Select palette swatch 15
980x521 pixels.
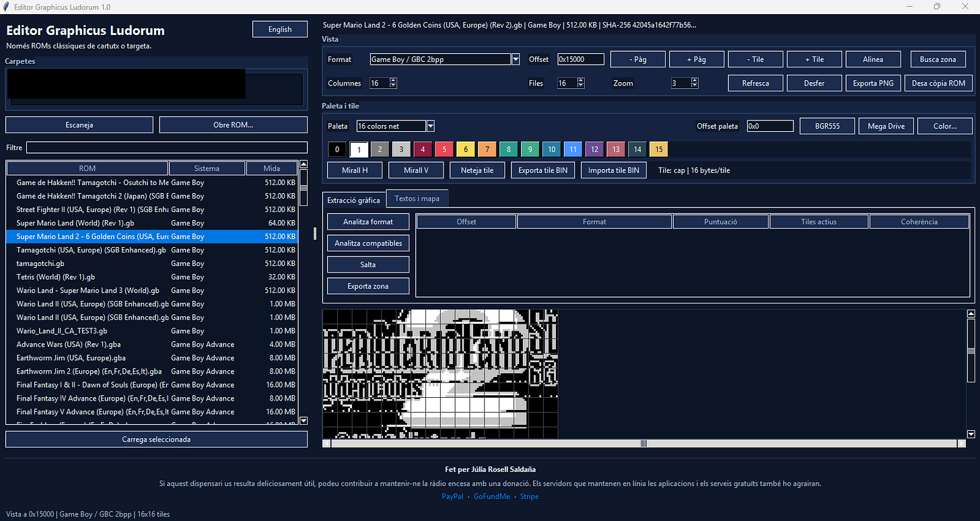coord(659,149)
